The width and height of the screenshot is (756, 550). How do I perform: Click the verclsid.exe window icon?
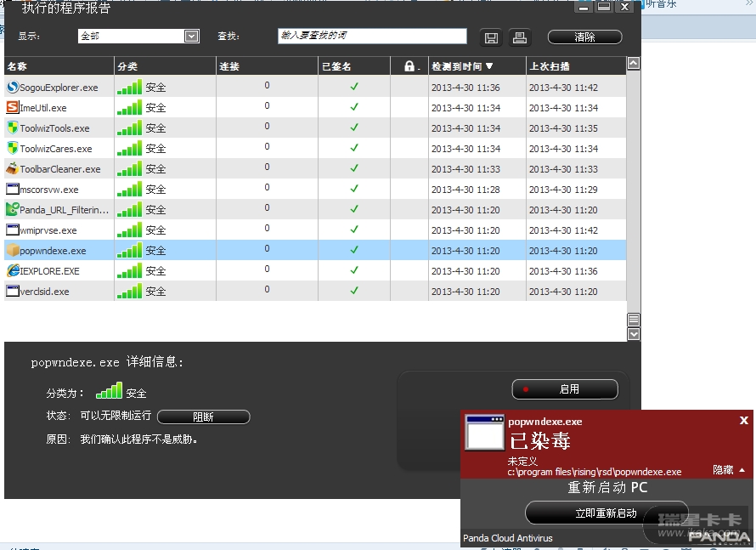coord(13,291)
